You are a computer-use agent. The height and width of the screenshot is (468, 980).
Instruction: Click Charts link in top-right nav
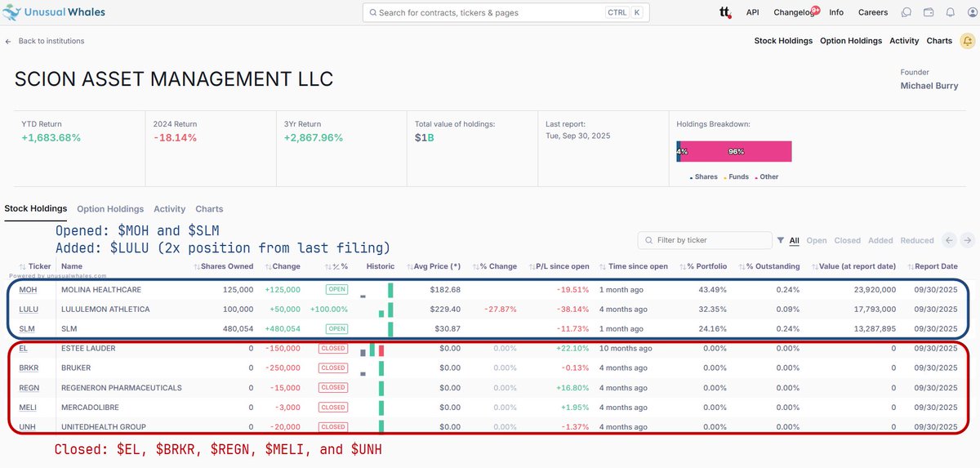coord(939,41)
